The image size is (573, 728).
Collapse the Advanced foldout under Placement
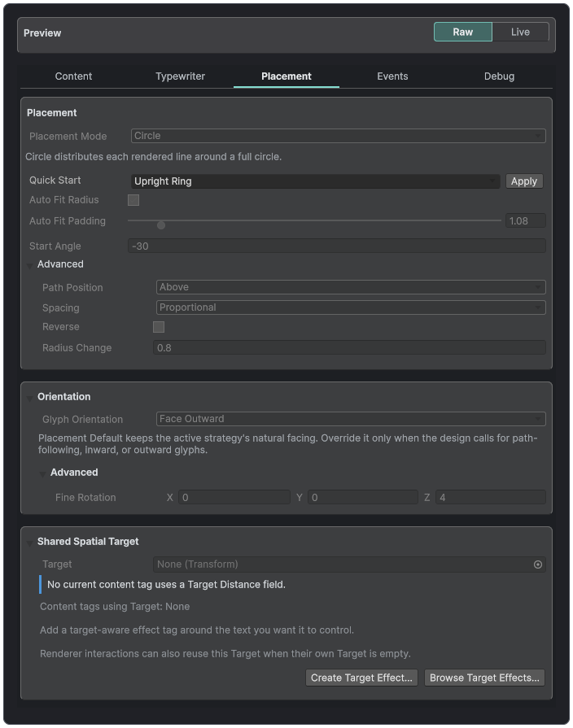point(30,265)
